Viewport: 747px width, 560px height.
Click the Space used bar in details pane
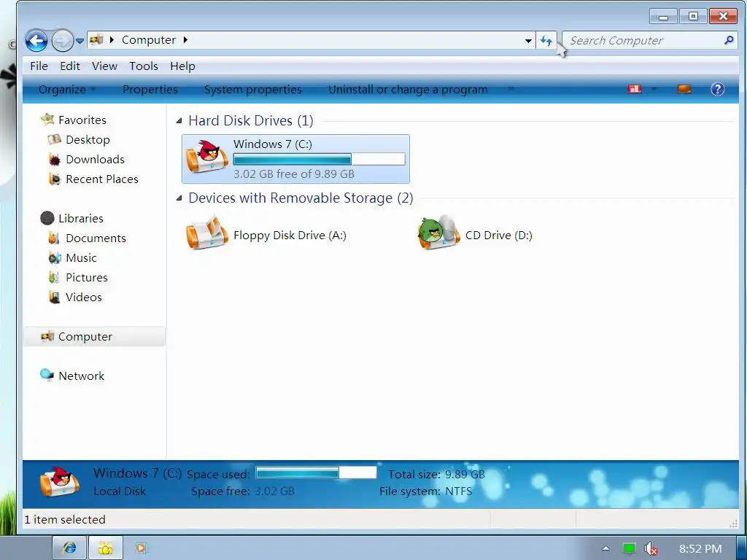click(317, 472)
